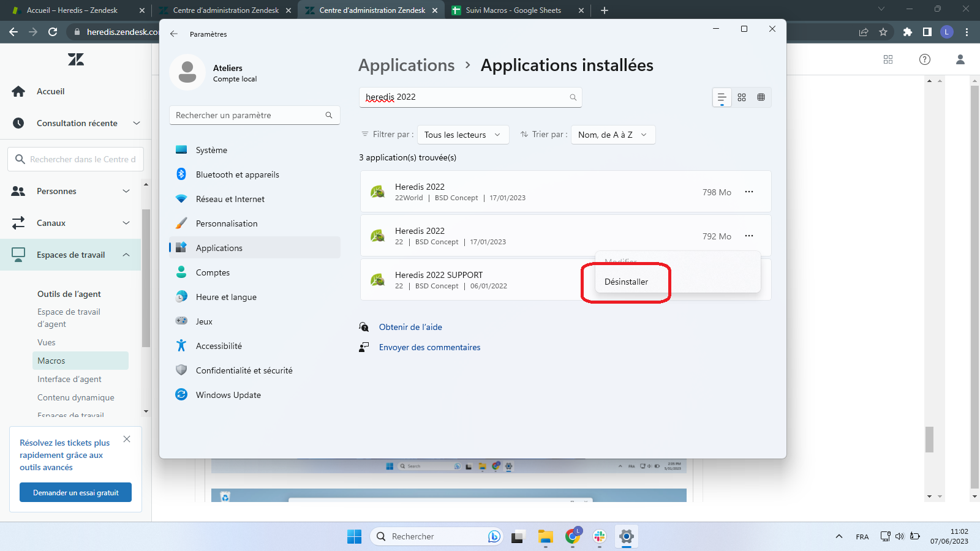Open the Suivi Macros Google Sheets tab
The height and width of the screenshot is (551, 980).
coord(513,10)
